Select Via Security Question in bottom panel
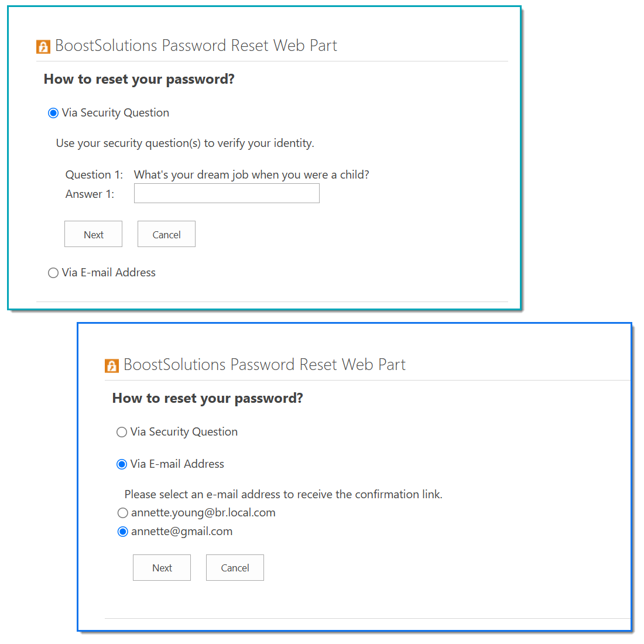Viewport: 644px width, 644px height. tap(122, 432)
